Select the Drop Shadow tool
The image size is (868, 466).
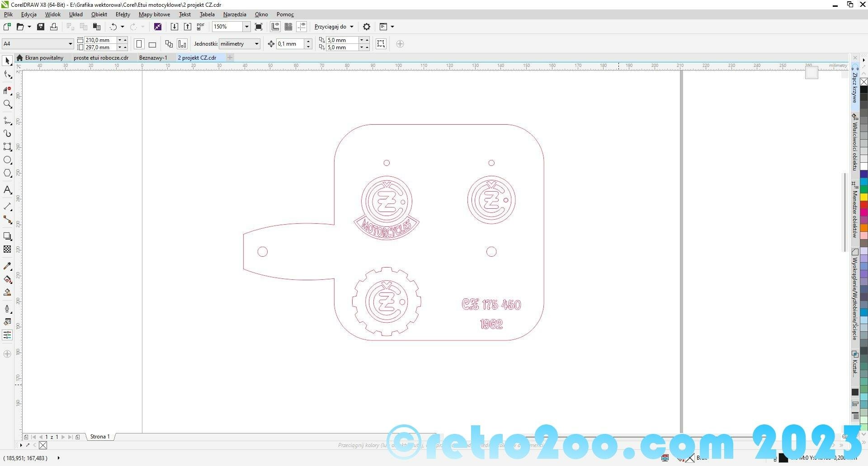click(7, 236)
